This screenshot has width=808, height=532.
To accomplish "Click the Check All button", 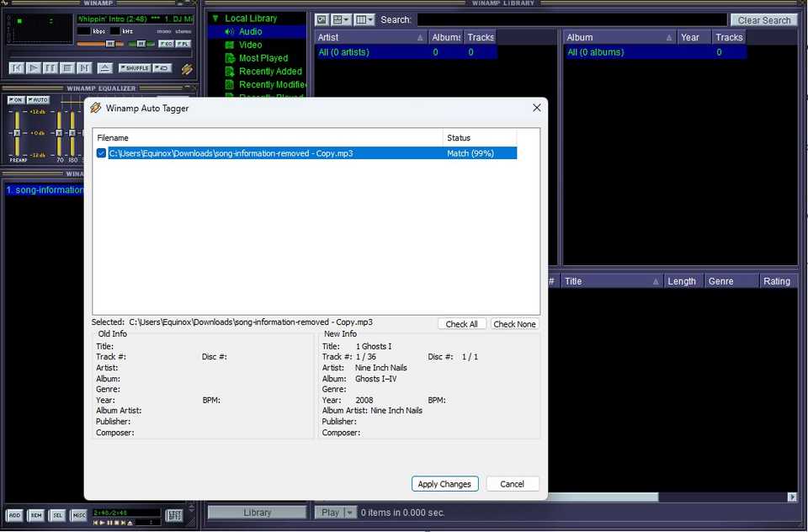I will coord(462,324).
